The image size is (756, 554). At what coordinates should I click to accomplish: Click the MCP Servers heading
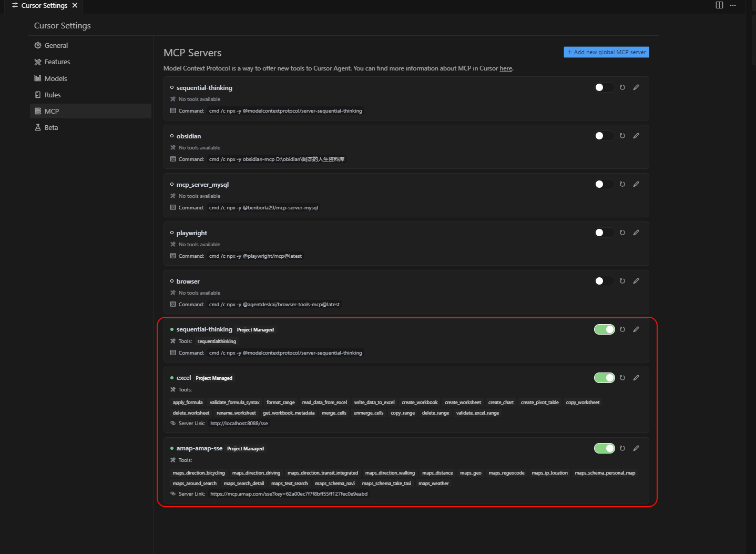(x=192, y=53)
